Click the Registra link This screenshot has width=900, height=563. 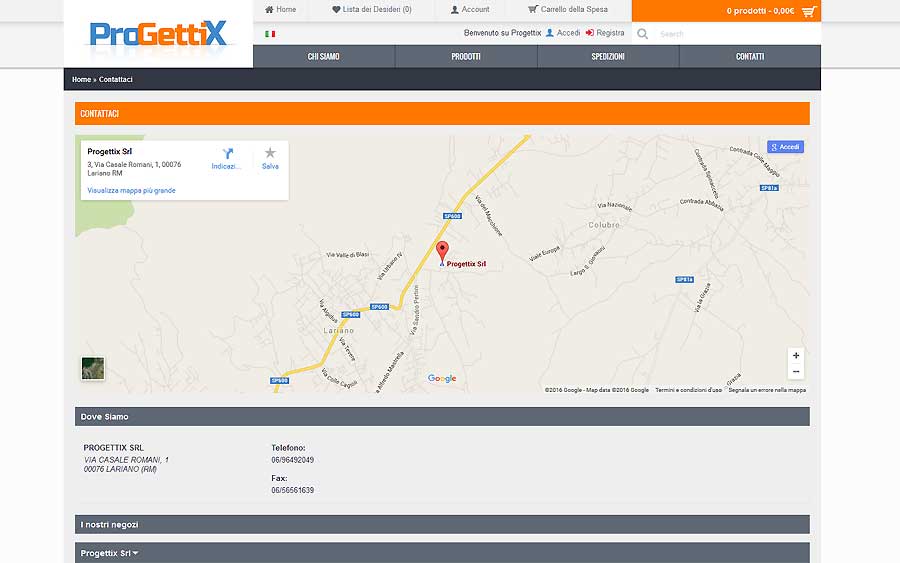pyautogui.click(x=610, y=33)
